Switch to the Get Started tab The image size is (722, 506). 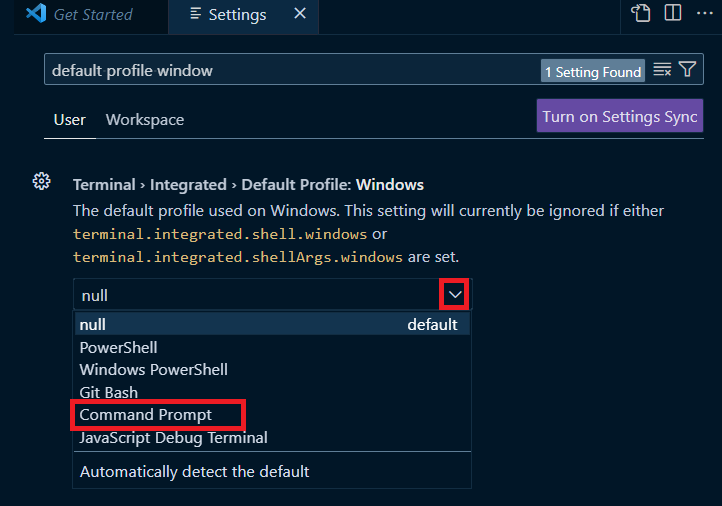93,15
